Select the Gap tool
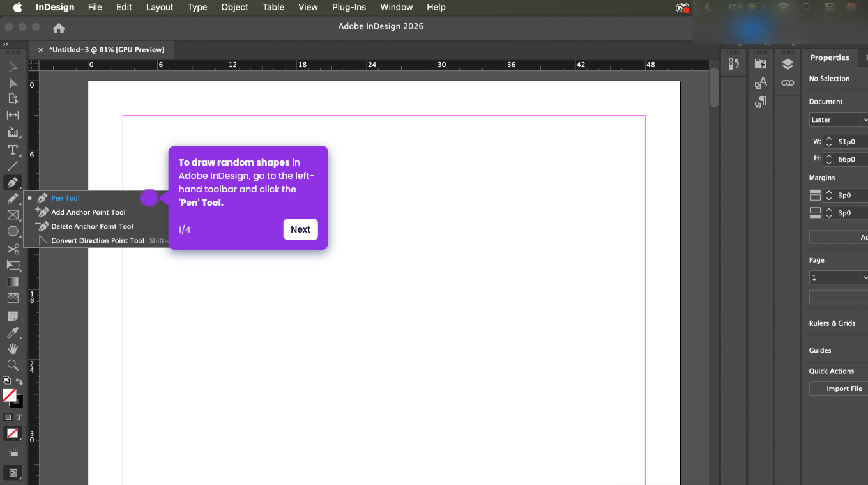 [13, 115]
